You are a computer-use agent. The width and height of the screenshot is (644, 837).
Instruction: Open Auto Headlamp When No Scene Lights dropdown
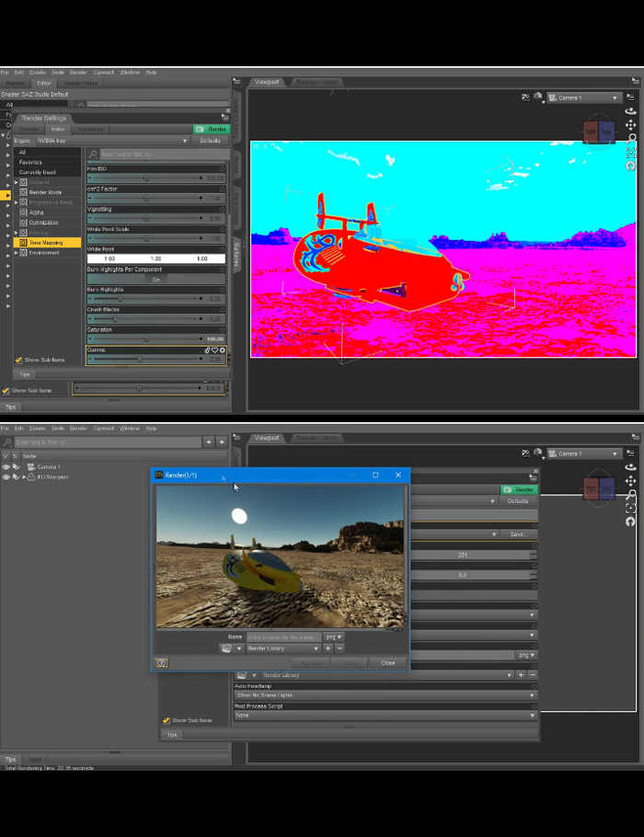pyautogui.click(x=385, y=695)
